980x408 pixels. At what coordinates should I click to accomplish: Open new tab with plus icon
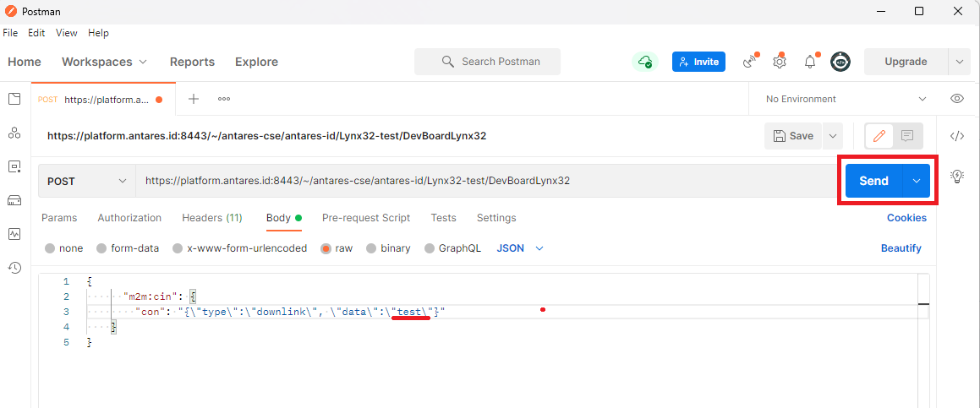point(194,99)
